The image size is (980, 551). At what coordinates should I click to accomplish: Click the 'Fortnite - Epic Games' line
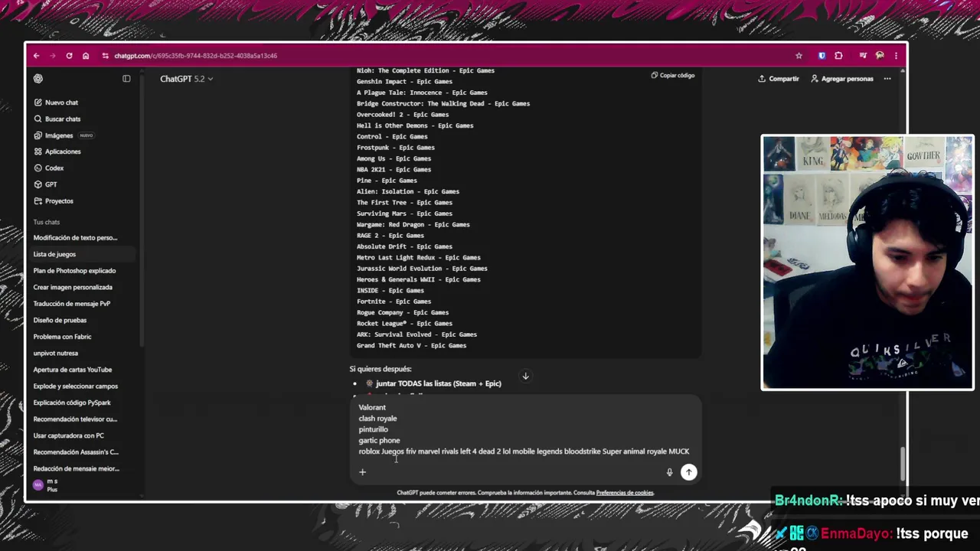[x=394, y=302]
